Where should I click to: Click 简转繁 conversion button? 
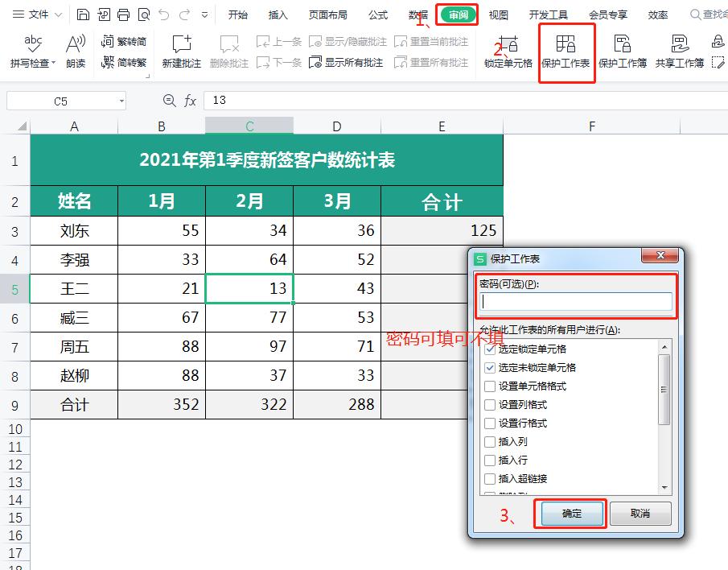(124, 62)
